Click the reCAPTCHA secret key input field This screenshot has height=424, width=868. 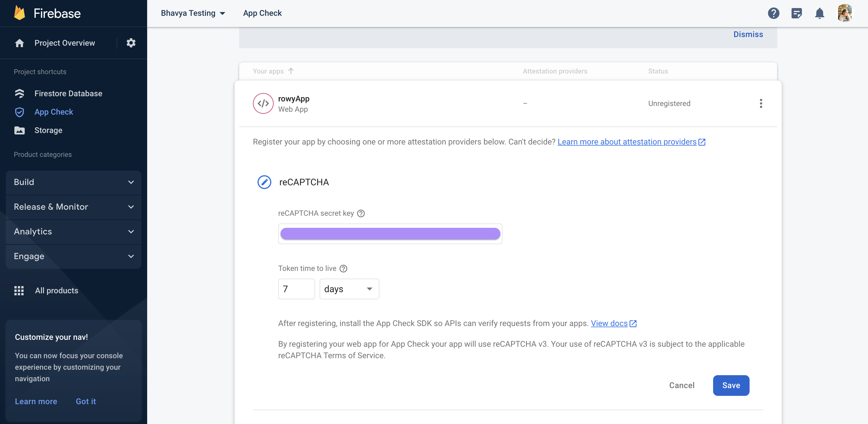tap(390, 233)
